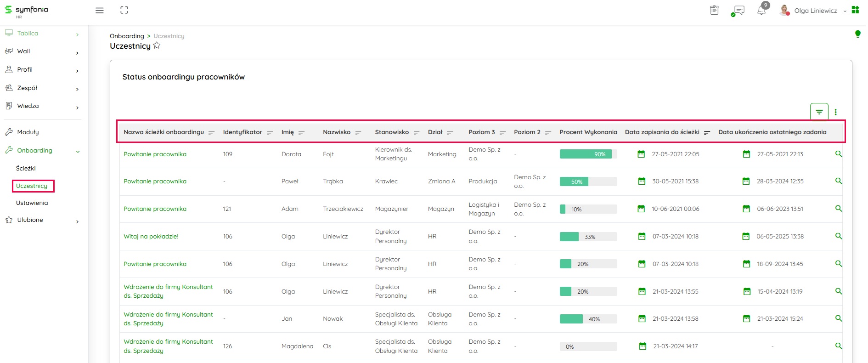Open the three-dot table options menu
The width and height of the screenshot is (868, 363).
835,112
